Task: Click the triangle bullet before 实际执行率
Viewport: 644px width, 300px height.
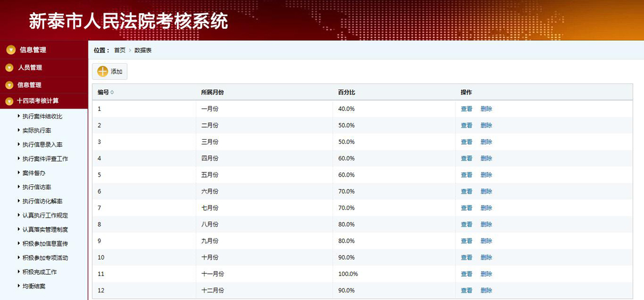Action: point(19,130)
